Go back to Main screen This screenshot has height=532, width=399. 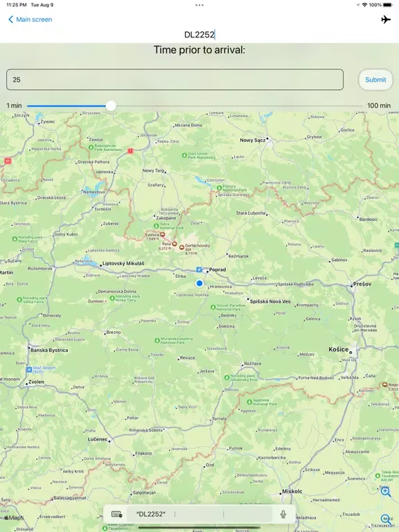click(x=30, y=19)
